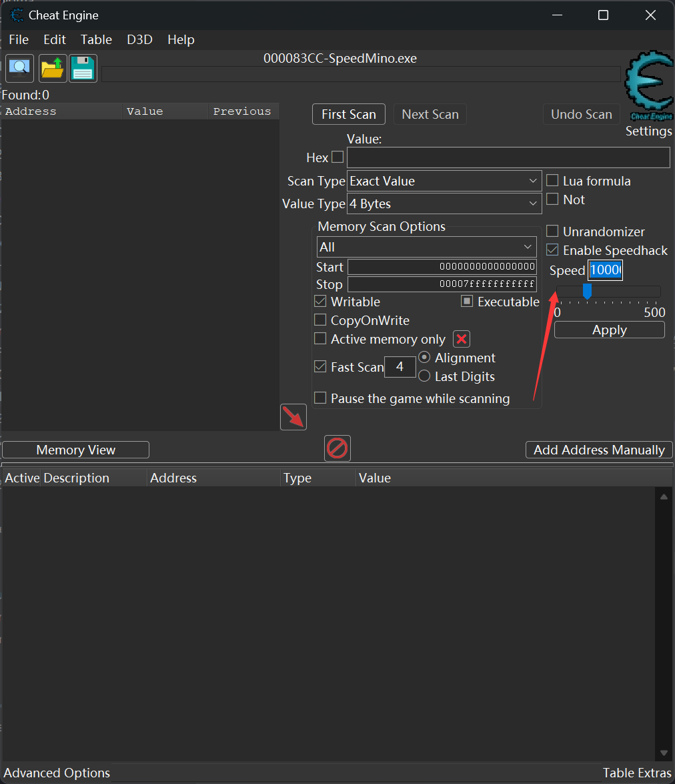Save cheat table floppy icon
Image resolution: width=675 pixels, height=784 pixels.
(x=83, y=69)
